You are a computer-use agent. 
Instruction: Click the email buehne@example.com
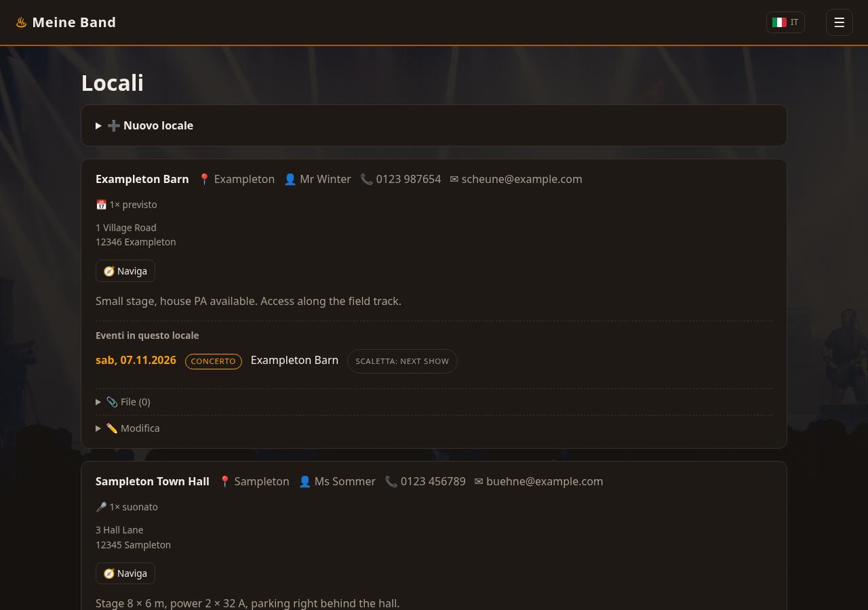[545, 481]
